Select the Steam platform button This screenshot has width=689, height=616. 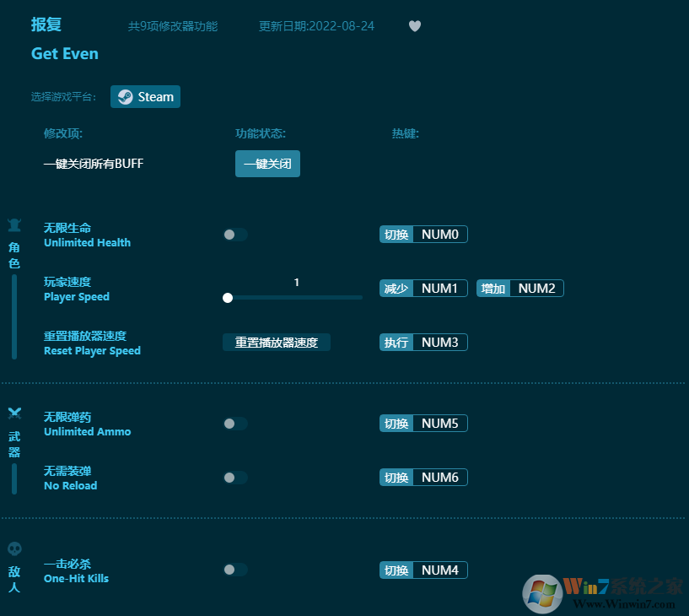(145, 97)
